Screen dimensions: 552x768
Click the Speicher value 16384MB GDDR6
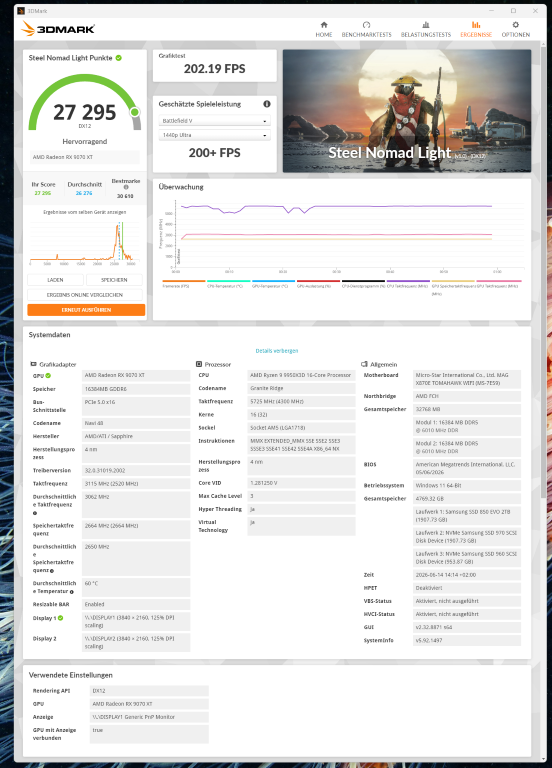tap(136, 389)
